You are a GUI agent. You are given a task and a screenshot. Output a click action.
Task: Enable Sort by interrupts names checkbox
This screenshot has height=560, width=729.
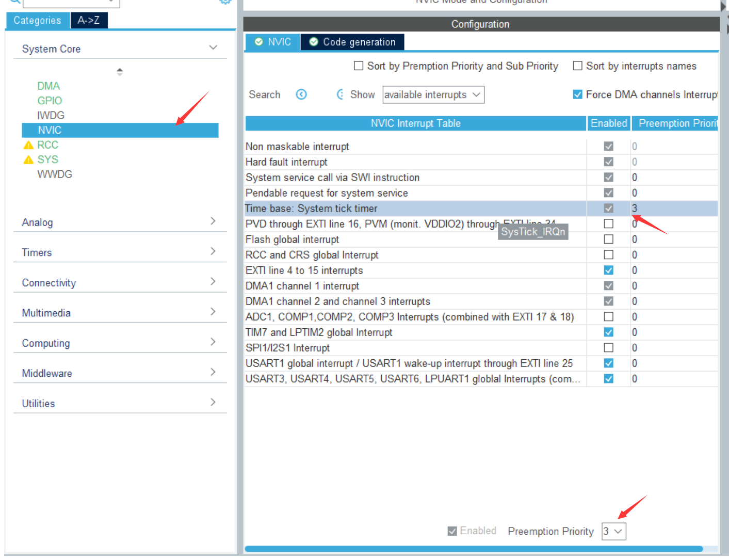578,66
